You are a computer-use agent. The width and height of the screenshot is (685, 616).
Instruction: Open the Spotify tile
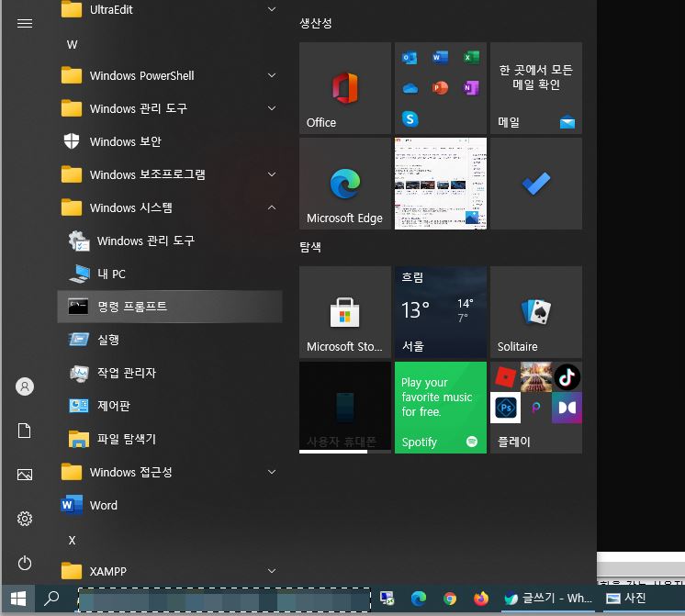[441, 408]
